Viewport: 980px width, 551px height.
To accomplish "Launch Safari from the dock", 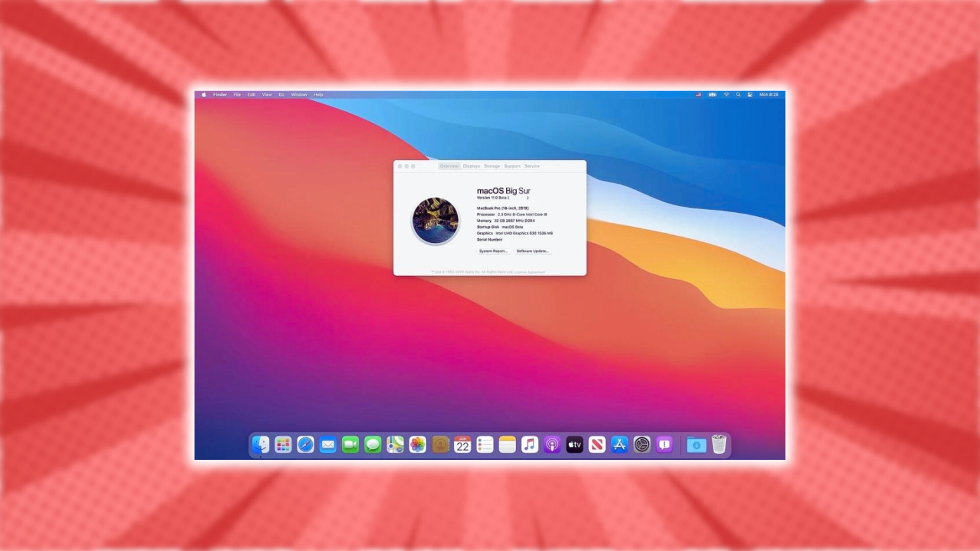I will tap(305, 445).
